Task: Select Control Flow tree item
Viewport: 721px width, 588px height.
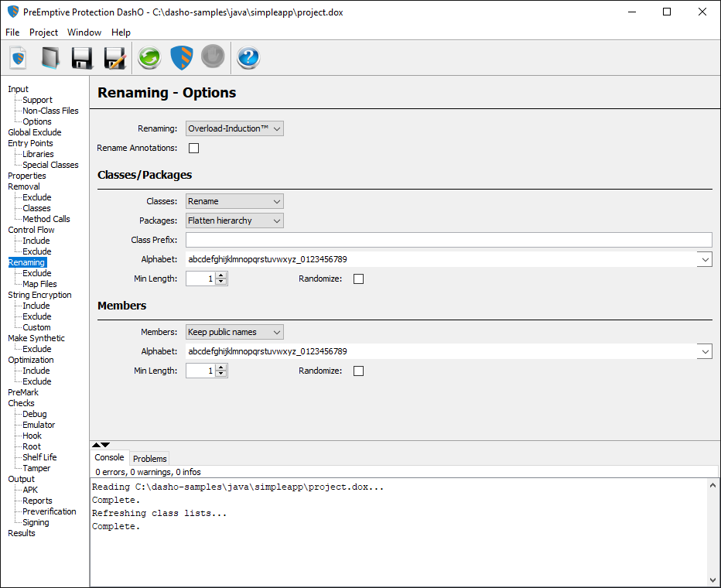Action: click(31, 230)
